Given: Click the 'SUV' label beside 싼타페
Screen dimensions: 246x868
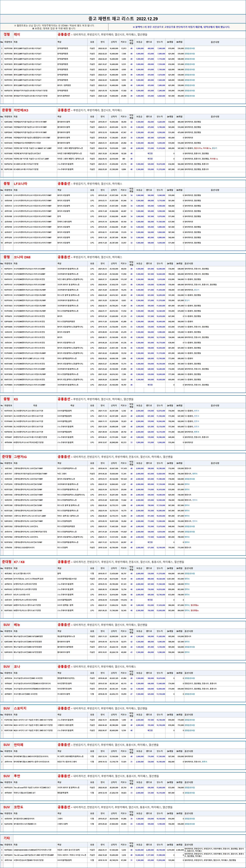Looking at the screenshot, I should pos(7,745).
